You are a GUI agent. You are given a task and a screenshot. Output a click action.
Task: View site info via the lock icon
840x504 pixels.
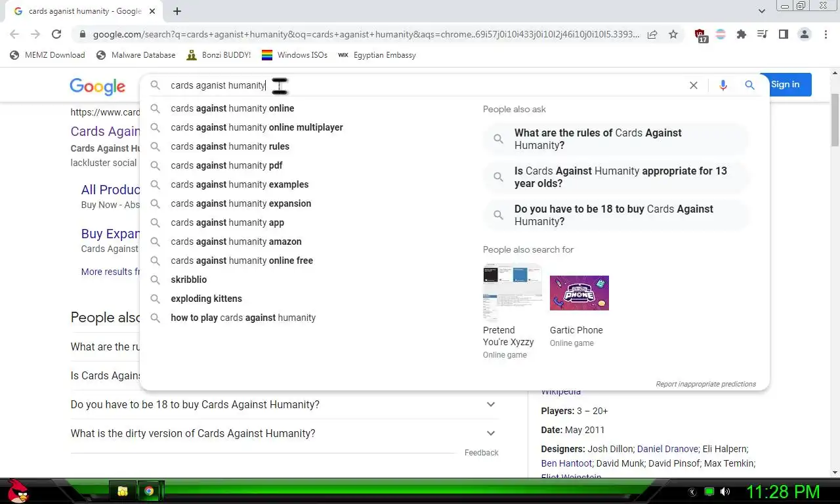tap(82, 34)
